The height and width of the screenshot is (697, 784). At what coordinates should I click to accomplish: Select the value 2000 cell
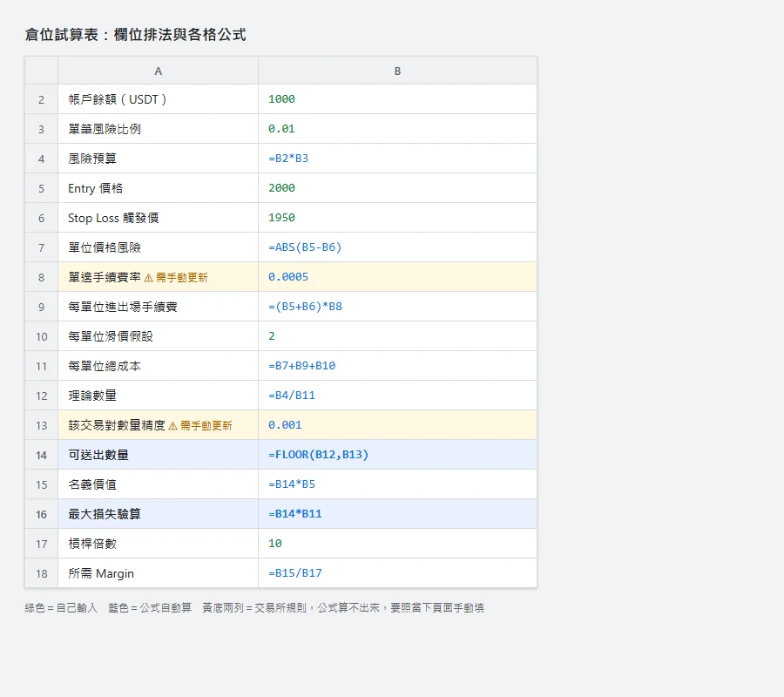point(397,188)
